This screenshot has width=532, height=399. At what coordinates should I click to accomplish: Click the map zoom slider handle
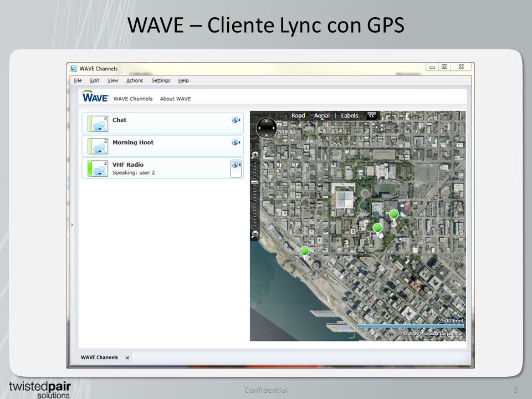pos(255,182)
